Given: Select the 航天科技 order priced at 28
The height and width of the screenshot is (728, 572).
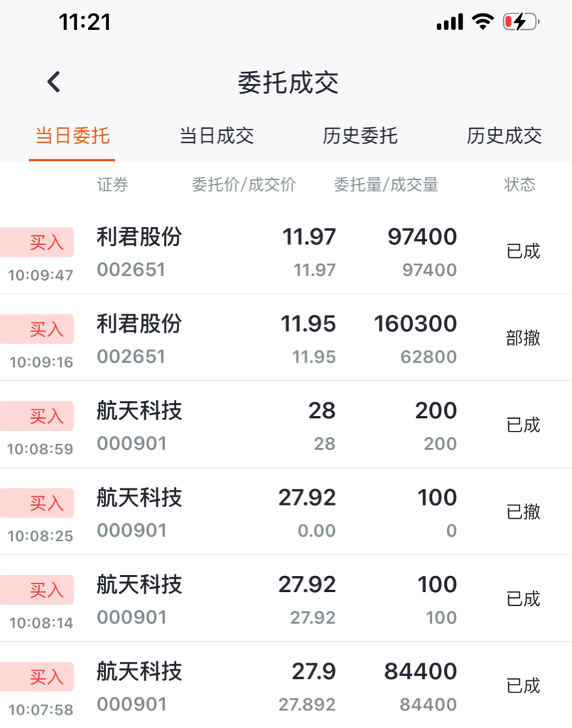Looking at the screenshot, I should pyautogui.click(x=284, y=425).
